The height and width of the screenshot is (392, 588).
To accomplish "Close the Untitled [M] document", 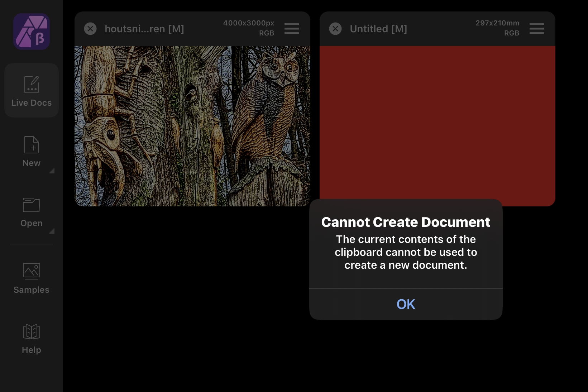I will click(x=335, y=29).
